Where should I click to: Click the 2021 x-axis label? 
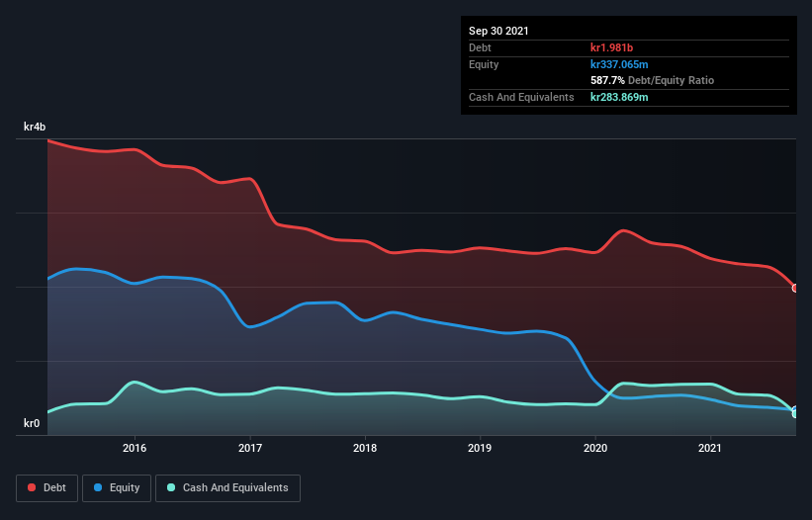(x=710, y=448)
